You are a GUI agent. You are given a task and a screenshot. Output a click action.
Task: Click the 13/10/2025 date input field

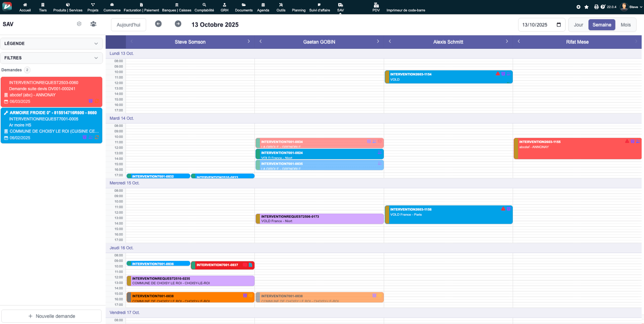coord(537,25)
